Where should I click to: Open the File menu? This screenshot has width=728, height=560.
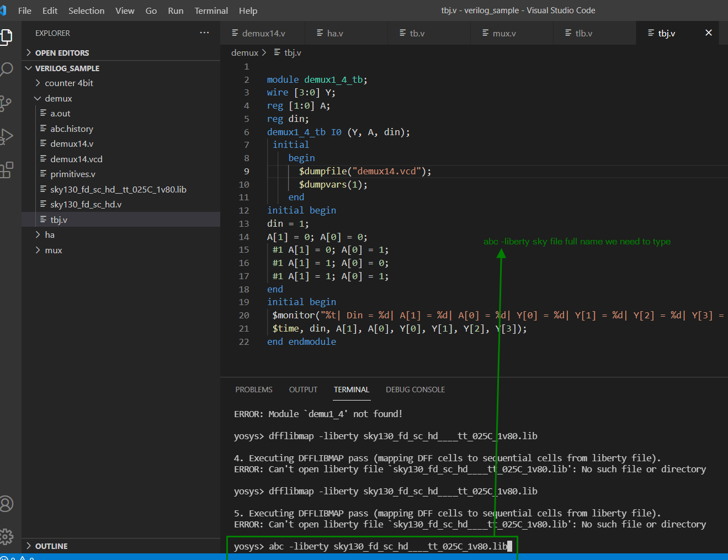(x=25, y=10)
